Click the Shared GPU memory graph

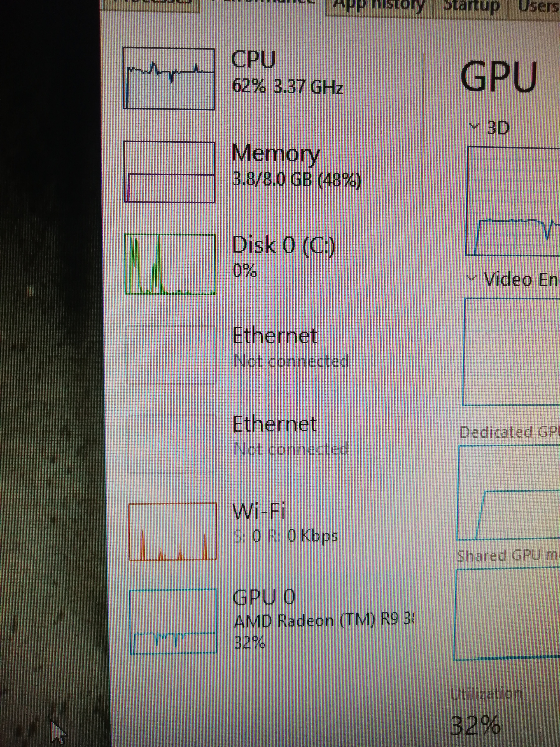[x=507, y=614]
